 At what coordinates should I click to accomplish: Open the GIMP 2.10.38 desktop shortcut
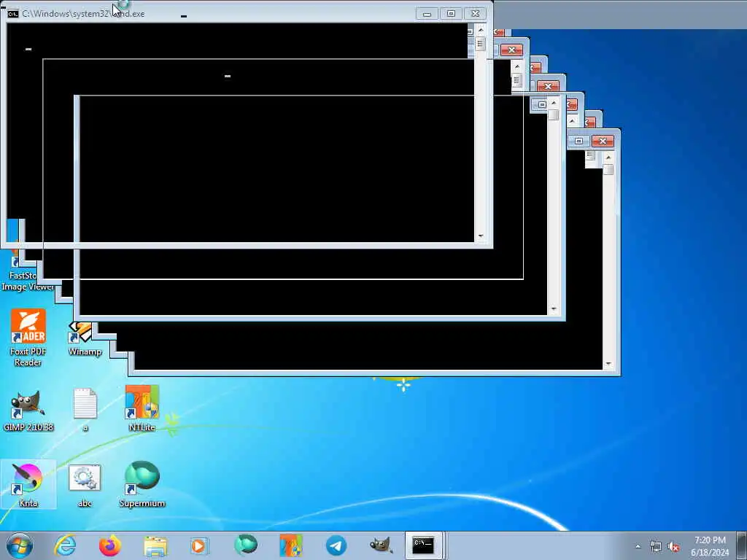(28, 411)
